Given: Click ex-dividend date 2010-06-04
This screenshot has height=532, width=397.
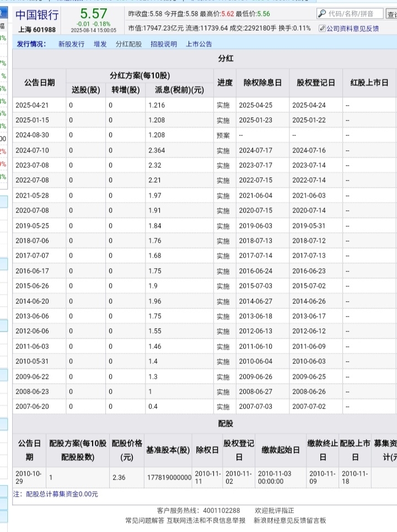Looking at the screenshot, I should (x=256, y=361).
